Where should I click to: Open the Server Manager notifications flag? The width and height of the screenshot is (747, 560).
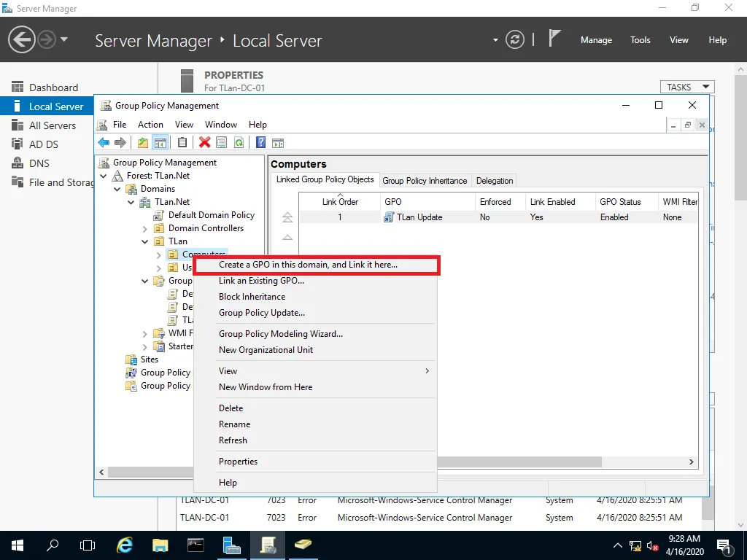554,39
